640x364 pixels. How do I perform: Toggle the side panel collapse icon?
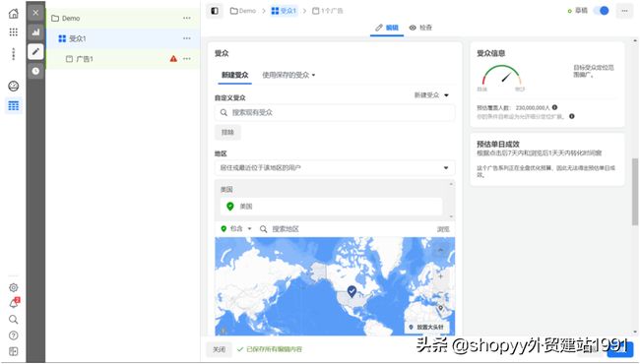[x=215, y=11]
